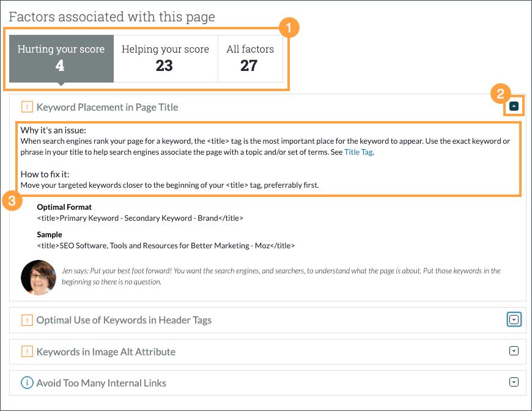Click the Factors associated with this page heading

click(x=111, y=17)
